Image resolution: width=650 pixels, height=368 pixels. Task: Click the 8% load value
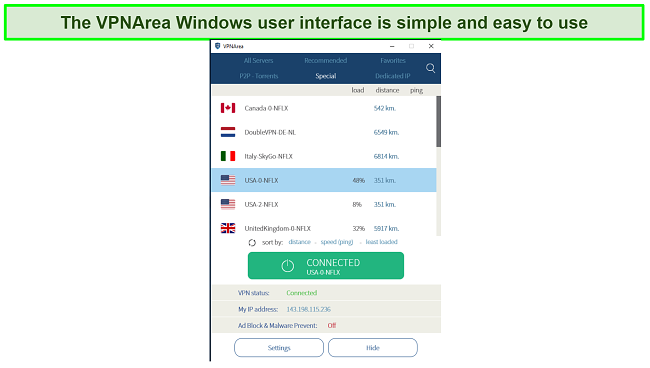pyautogui.click(x=357, y=204)
